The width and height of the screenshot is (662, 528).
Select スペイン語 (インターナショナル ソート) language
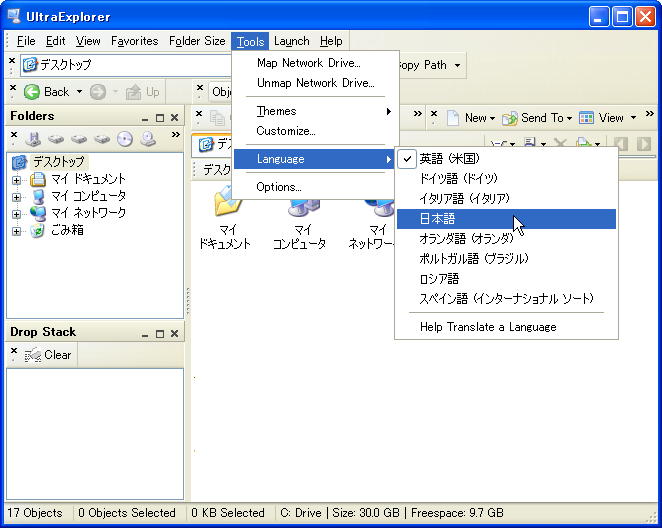(506, 299)
